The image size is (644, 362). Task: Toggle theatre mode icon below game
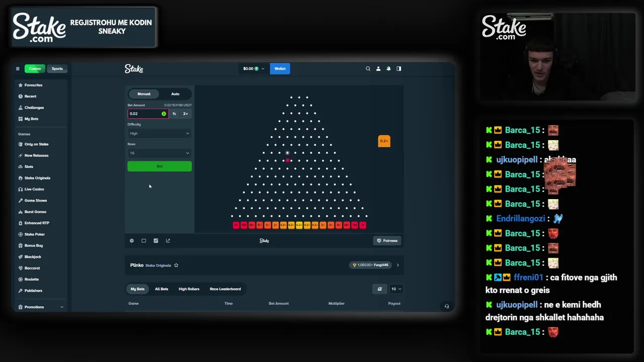click(144, 241)
